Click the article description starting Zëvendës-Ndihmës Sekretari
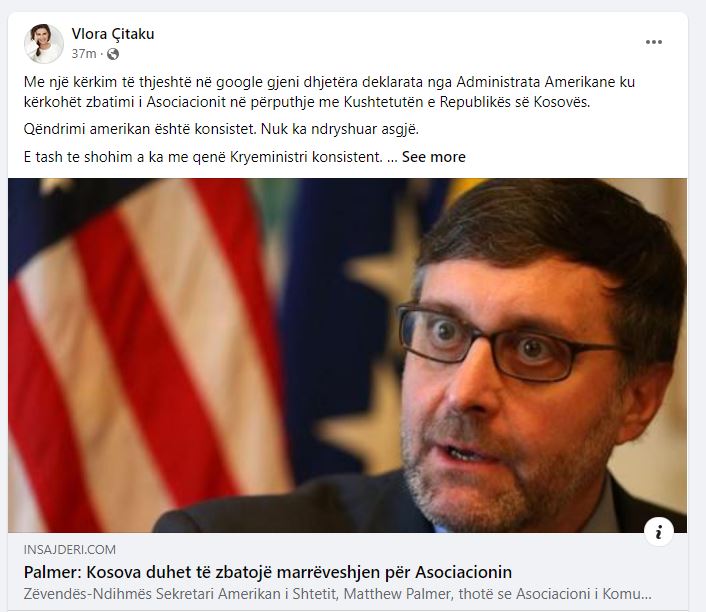Image resolution: width=706 pixels, height=612 pixels. pos(337,594)
